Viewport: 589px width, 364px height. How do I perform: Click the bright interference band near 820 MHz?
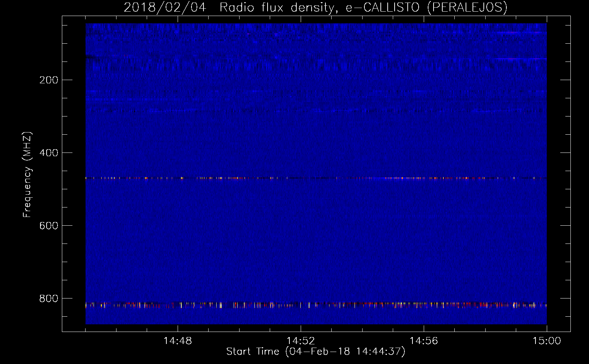[316, 305]
